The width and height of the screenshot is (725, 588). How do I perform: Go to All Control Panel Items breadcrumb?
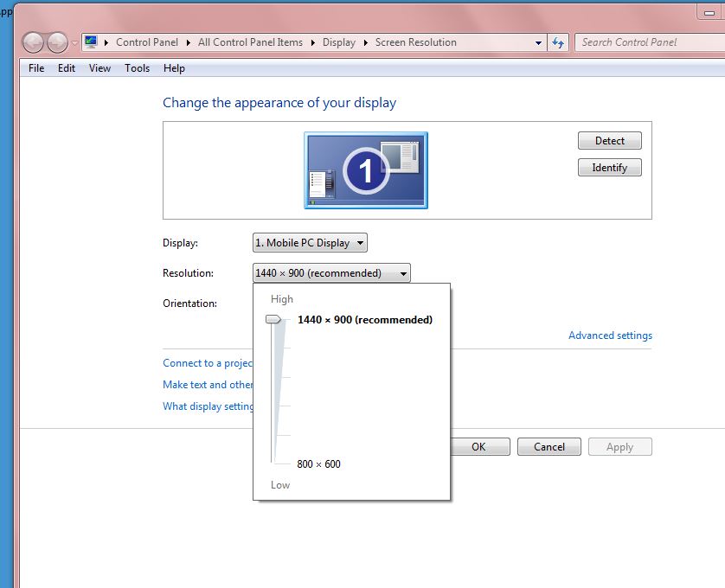pos(250,42)
